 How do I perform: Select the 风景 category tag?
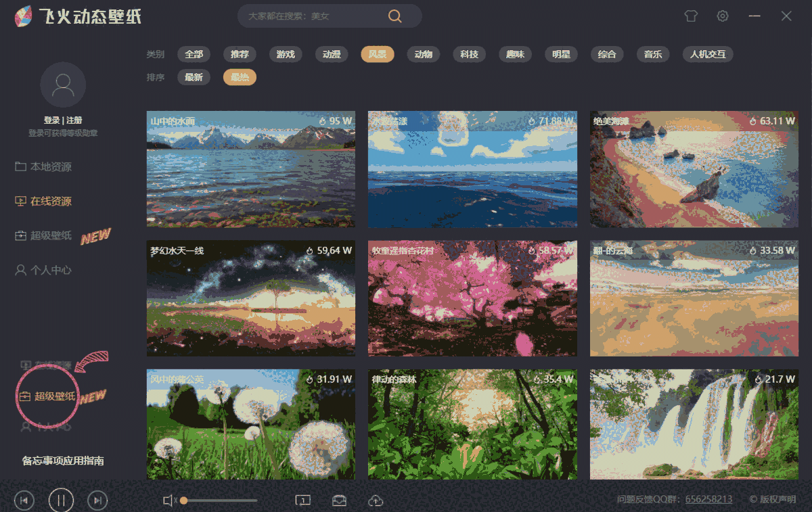pyautogui.click(x=378, y=54)
